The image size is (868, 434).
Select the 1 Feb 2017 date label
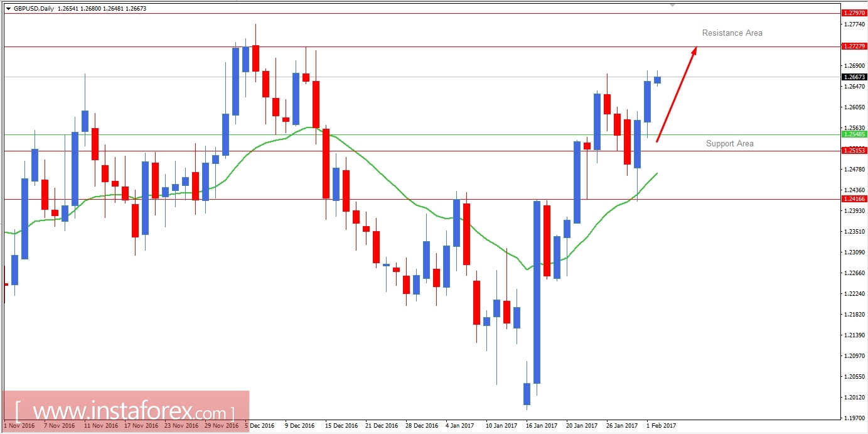coord(662,425)
